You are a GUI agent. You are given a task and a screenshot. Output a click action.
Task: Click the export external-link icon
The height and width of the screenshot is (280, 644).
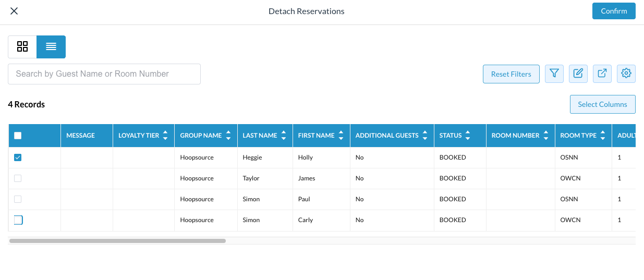click(x=602, y=74)
